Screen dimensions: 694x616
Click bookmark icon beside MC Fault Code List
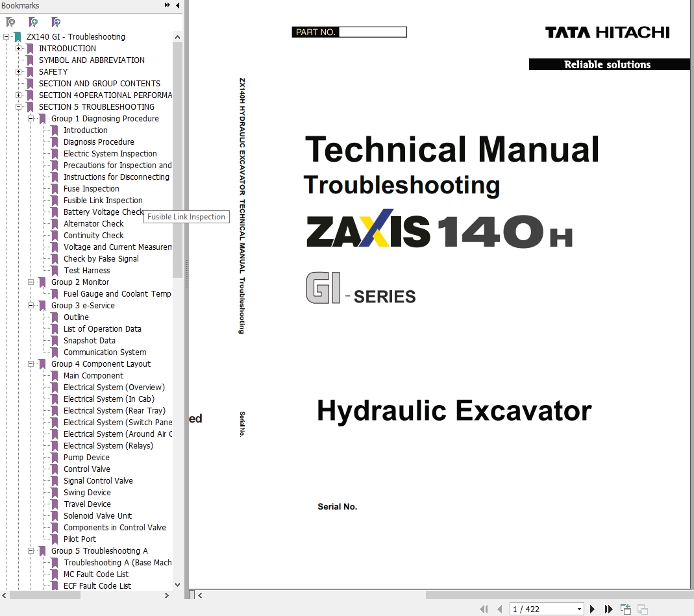click(55, 574)
